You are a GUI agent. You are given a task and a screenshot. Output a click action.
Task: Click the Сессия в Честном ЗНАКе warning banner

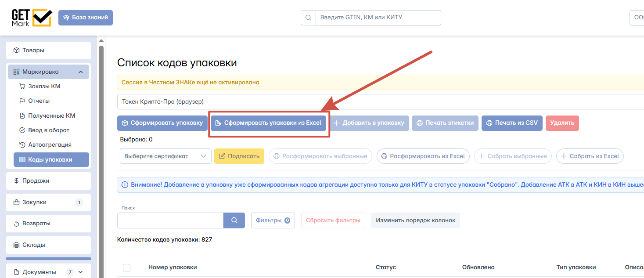coord(380,82)
